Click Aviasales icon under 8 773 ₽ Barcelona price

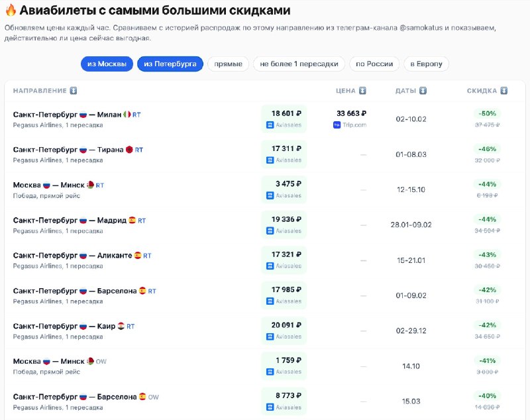pyautogui.click(x=270, y=407)
